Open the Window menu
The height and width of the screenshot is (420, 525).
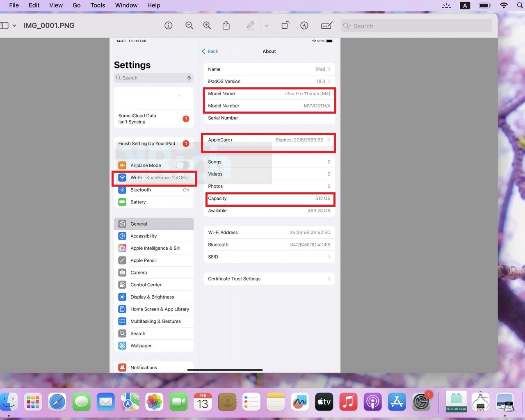pos(126,5)
